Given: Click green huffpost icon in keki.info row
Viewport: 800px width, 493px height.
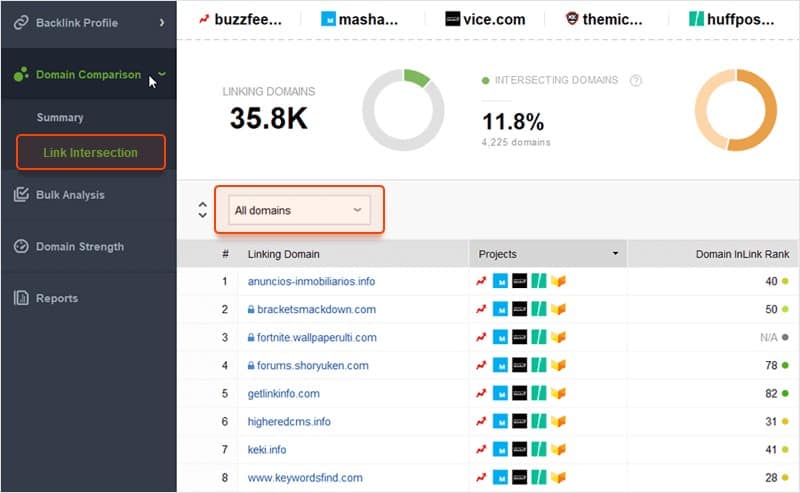Looking at the screenshot, I should tap(539, 450).
